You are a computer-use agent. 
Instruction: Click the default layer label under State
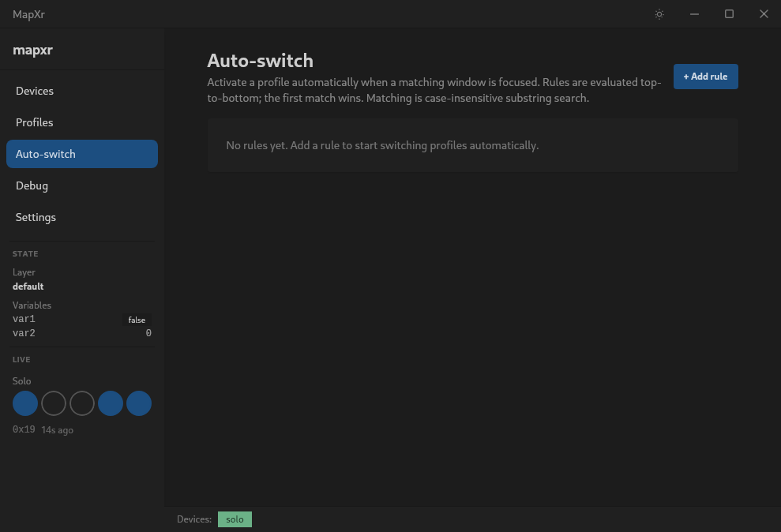[28, 287]
